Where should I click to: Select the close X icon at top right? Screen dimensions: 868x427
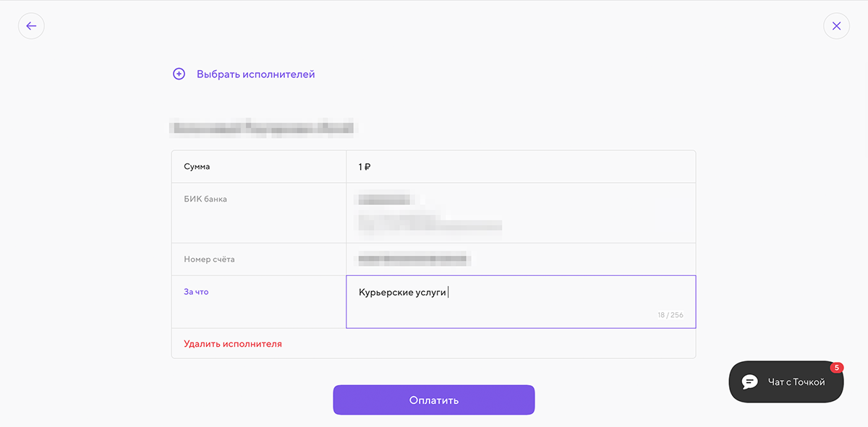[x=837, y=25]
